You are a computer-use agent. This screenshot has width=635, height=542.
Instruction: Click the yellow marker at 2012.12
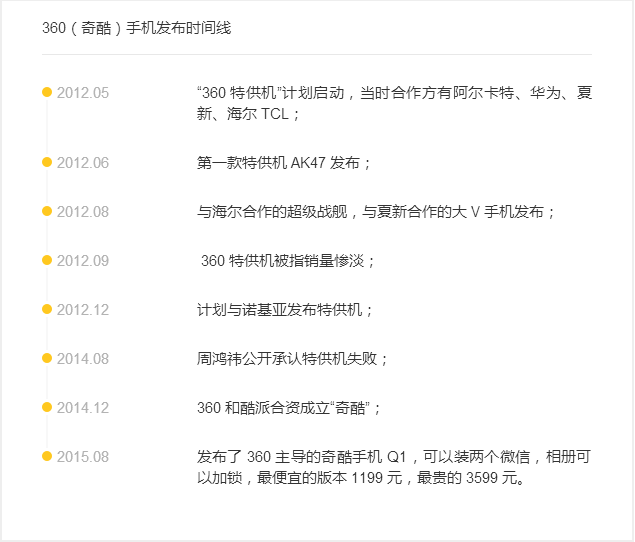coord(47,309)
